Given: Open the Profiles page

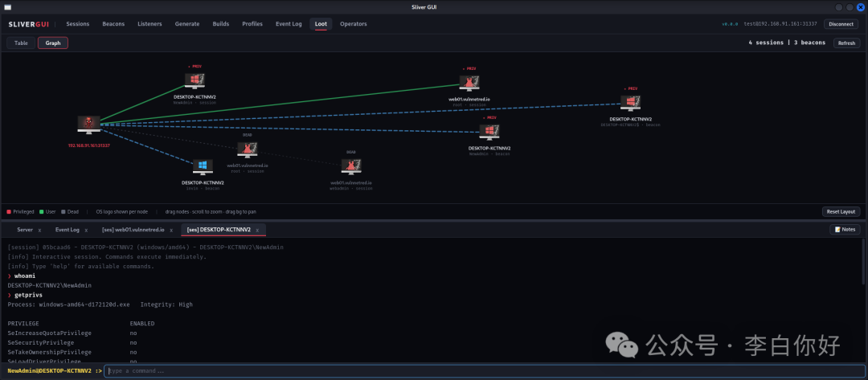Looking at the screenshot, I should click(x=252, y=24).
